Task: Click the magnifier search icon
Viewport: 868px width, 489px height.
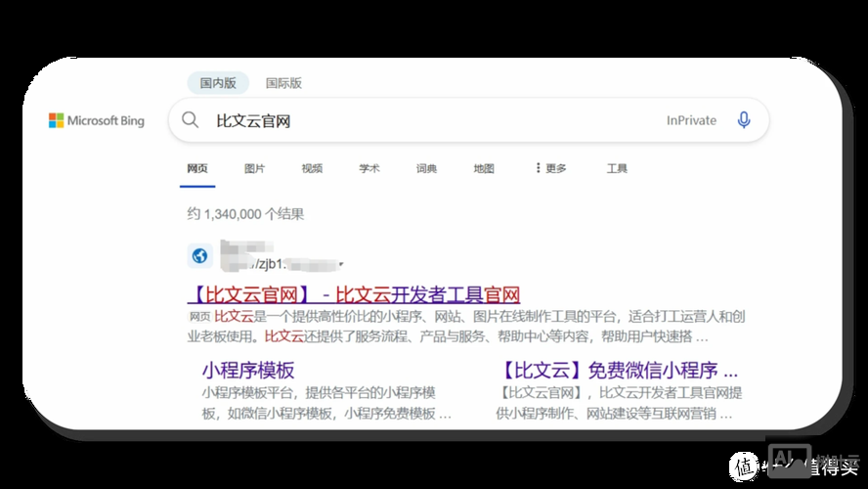Action: click(190, 119)
